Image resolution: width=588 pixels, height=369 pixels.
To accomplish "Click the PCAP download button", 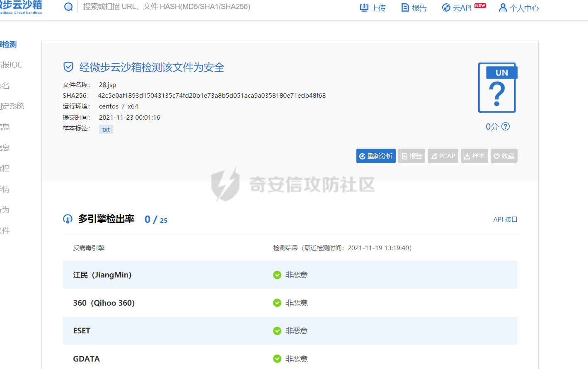I will pos(443,156).
